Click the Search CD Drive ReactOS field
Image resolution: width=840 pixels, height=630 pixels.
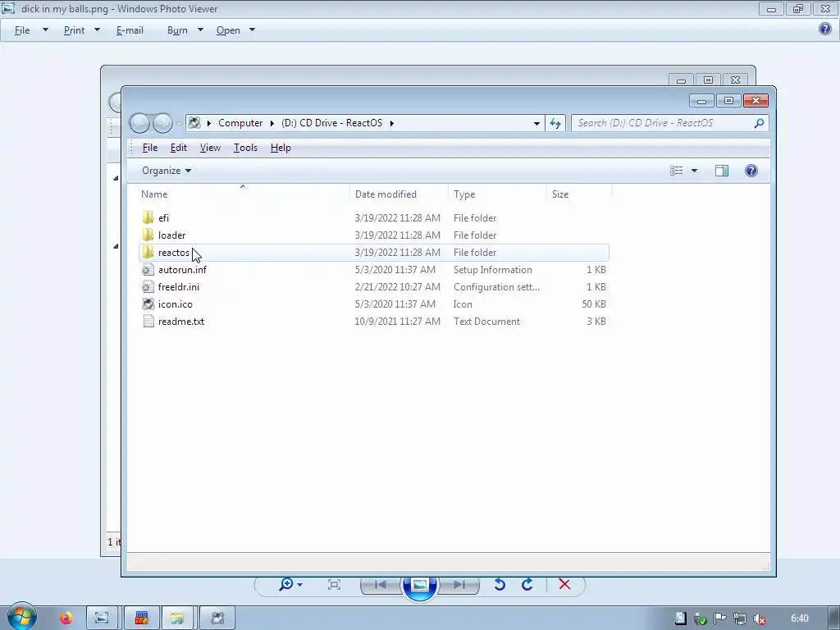click(669, 123)
